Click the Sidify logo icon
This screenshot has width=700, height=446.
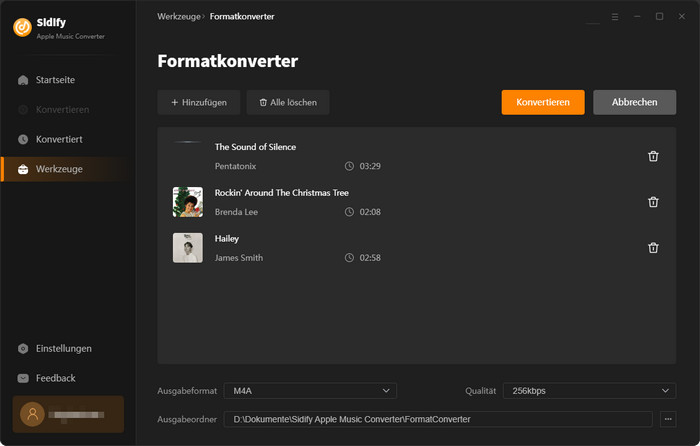pos(21,27)
